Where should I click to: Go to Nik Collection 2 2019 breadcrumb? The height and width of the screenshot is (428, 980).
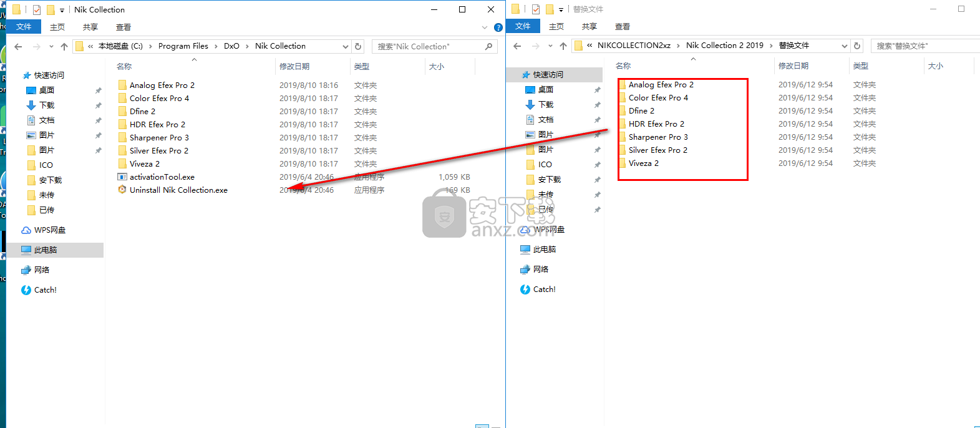coord(725,46)
